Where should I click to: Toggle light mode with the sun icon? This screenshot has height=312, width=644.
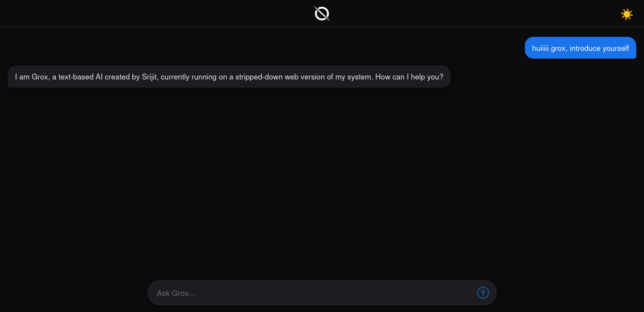(627, 14)
